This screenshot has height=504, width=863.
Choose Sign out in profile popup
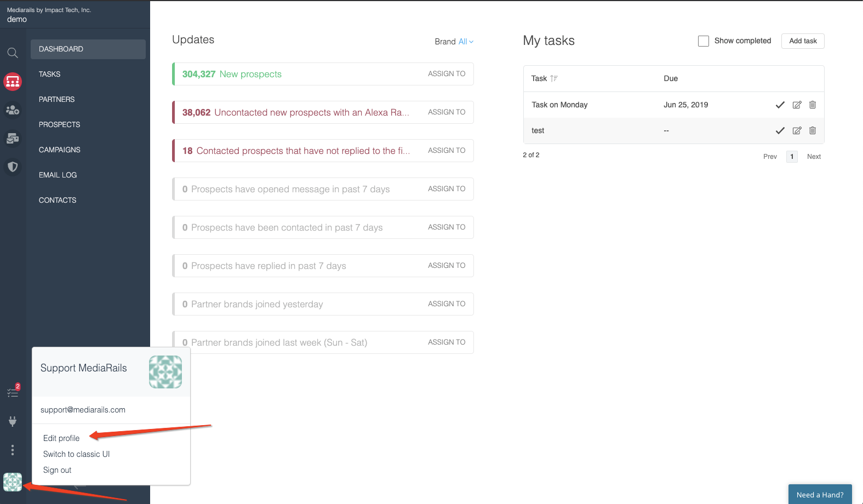pos(58,470)
